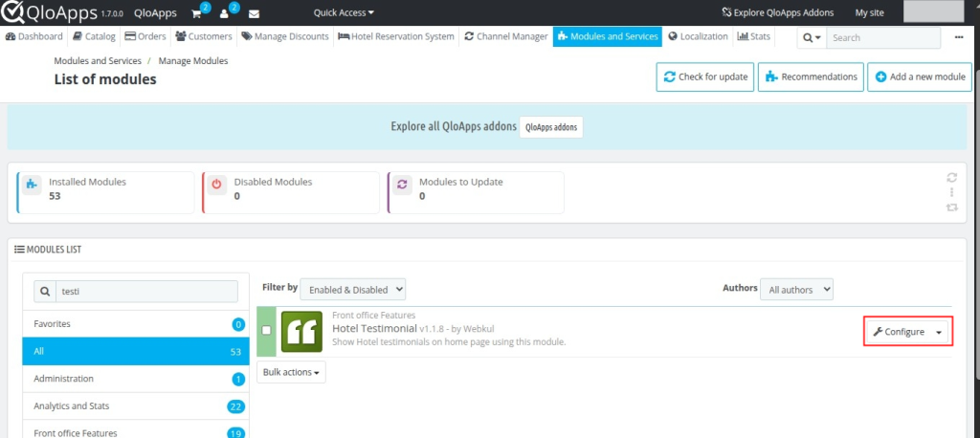Image resolution: width=980 pixels, height=438 pixels.
Task: Click the Modules to Update stat card
Action: coord(476,192)
